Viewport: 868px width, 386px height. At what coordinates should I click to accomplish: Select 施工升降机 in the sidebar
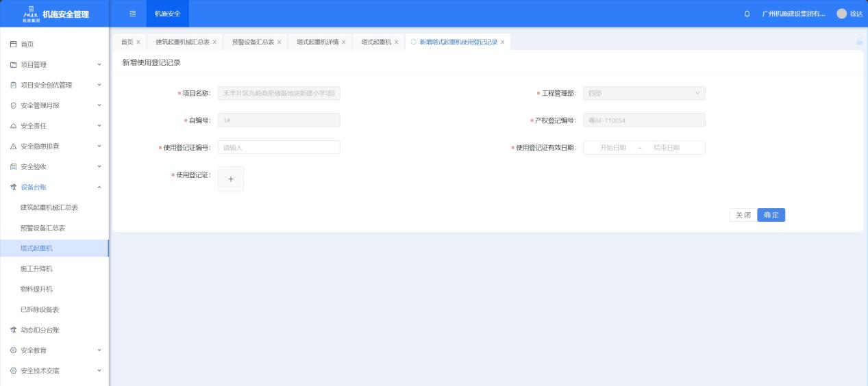coord(36,269)
